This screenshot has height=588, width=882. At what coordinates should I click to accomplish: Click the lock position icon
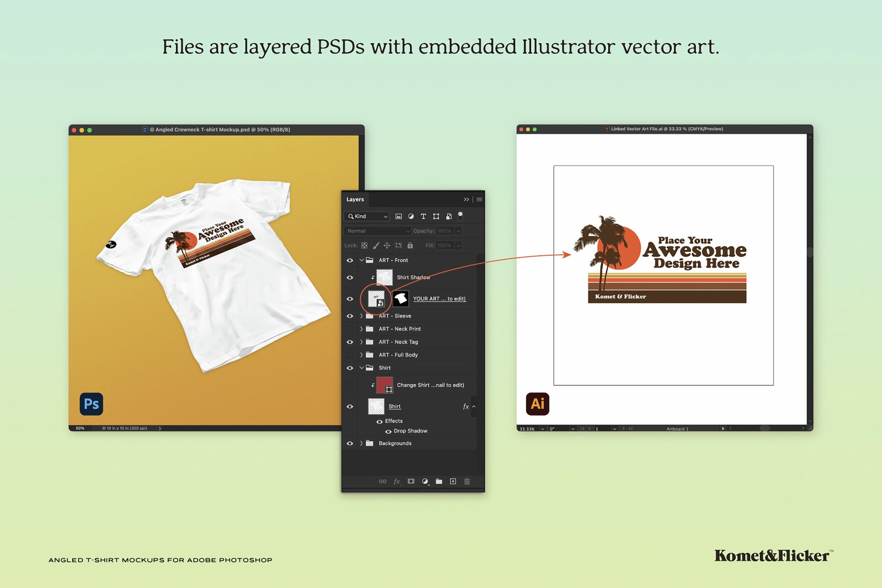(387, 245)
